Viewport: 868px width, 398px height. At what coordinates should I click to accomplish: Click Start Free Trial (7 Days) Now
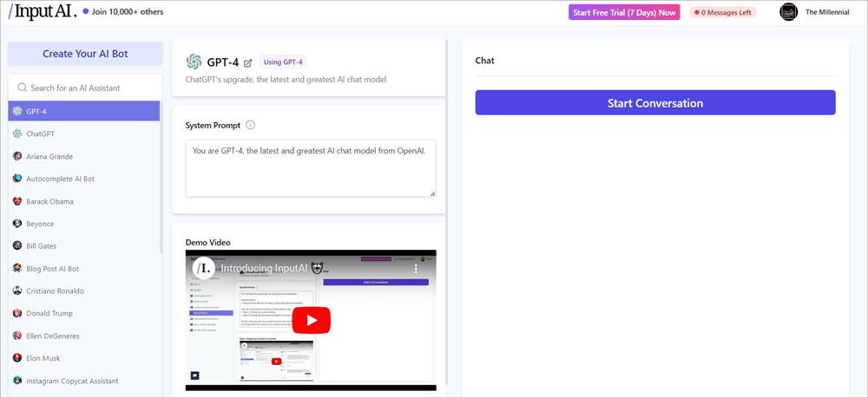(623, 12)
